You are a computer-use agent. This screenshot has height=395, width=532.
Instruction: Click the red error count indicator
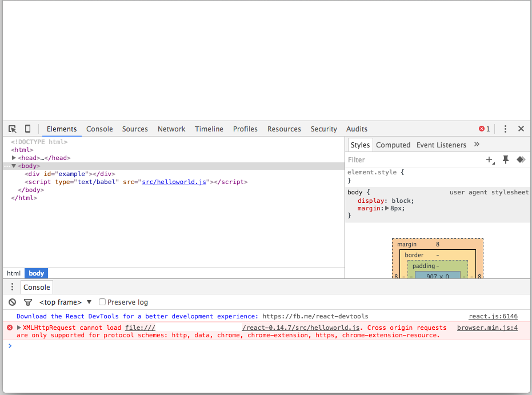click(484, 129)
